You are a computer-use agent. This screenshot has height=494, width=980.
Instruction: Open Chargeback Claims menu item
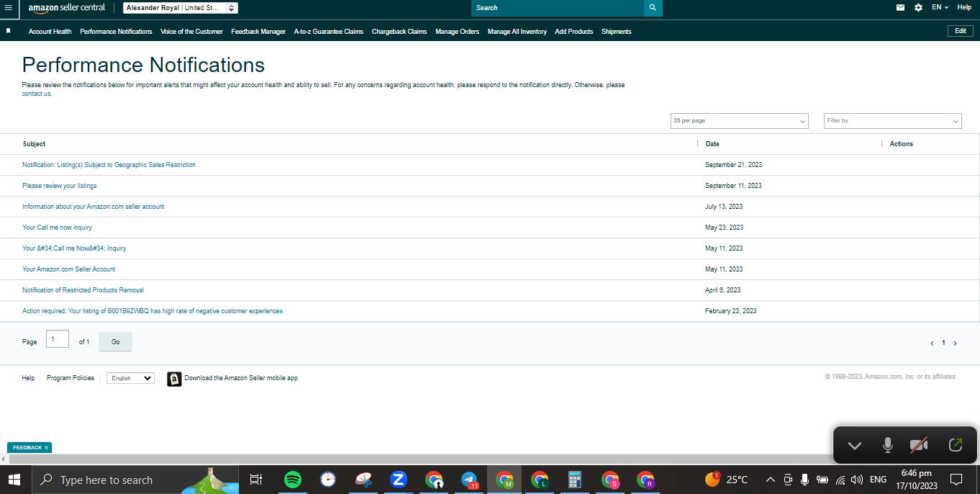(x=399, y=32)
